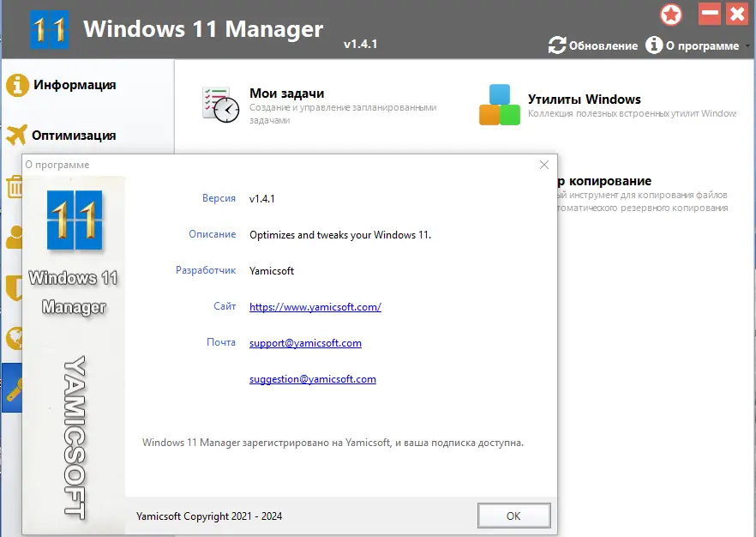The width and height of the screenshot is (756, 537).
Task: Click the highlighted tools sidebar icon
Action: click(13, 388)
